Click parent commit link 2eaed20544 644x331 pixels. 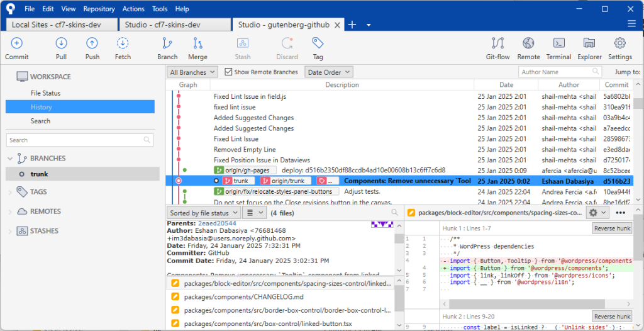pos(217,223)
